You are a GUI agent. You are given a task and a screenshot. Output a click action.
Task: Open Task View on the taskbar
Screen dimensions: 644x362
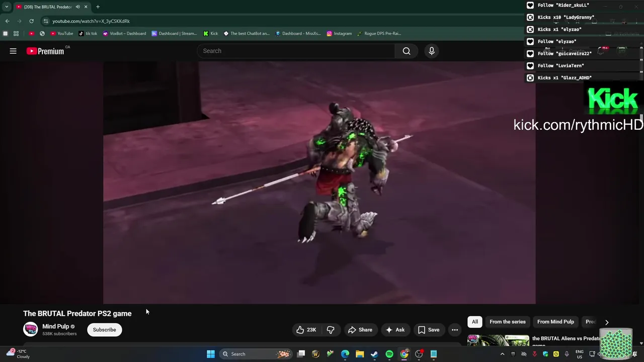[301, 354]
